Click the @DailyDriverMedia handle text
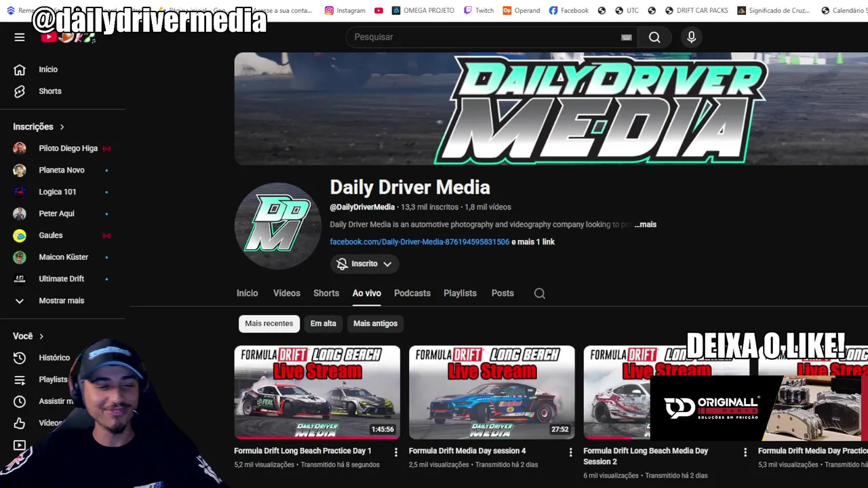The height and width of the screenshot is (488, 868). tap(362, 207)
